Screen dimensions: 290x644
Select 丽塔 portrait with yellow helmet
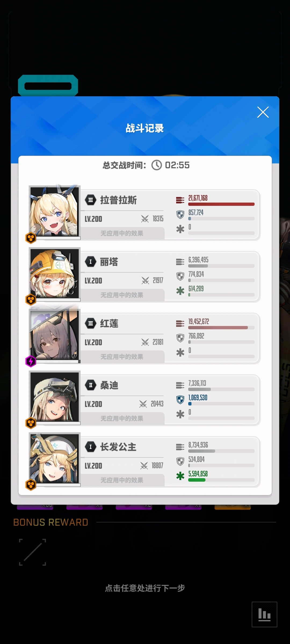tap(55, 273)
